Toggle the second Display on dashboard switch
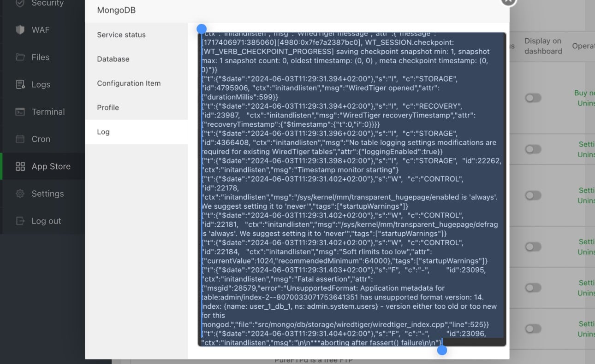 tap(533, 149)
